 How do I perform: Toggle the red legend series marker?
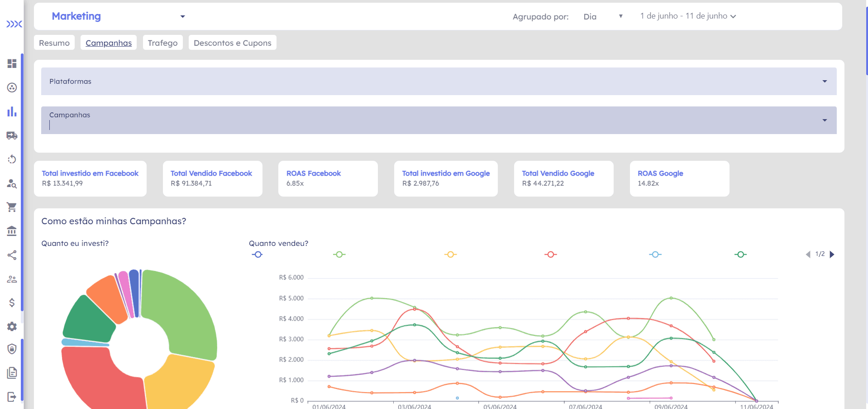[551, 255]
